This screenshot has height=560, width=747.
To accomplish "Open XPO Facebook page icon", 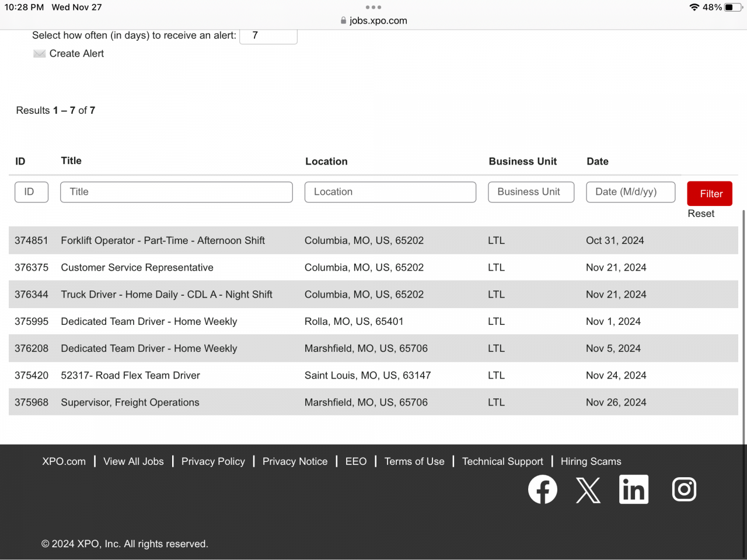I will click(542, 489).
